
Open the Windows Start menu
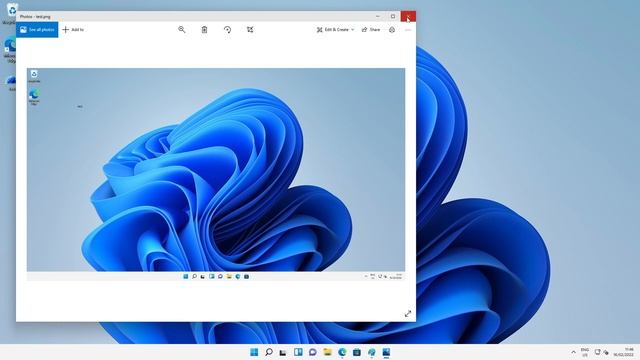[x=254, y=352]
